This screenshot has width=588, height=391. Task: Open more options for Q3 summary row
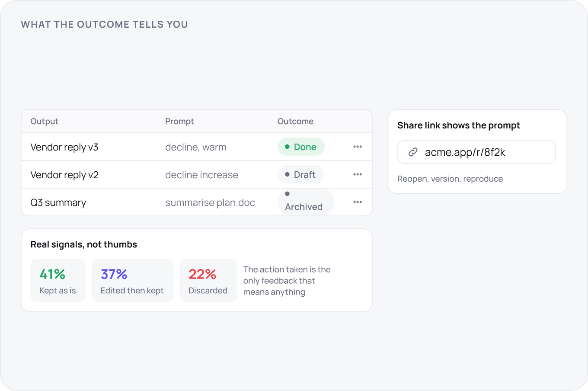coord(358,202)
